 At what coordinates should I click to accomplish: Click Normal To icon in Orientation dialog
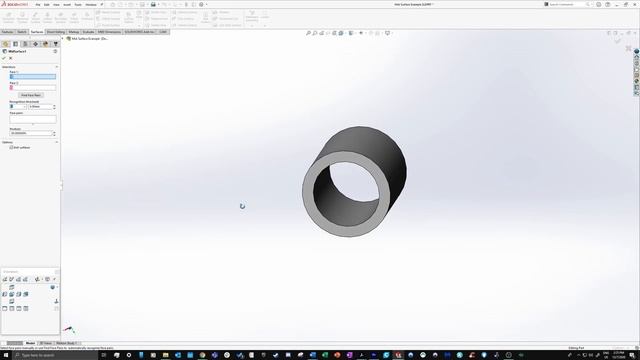tap(56, 301)
